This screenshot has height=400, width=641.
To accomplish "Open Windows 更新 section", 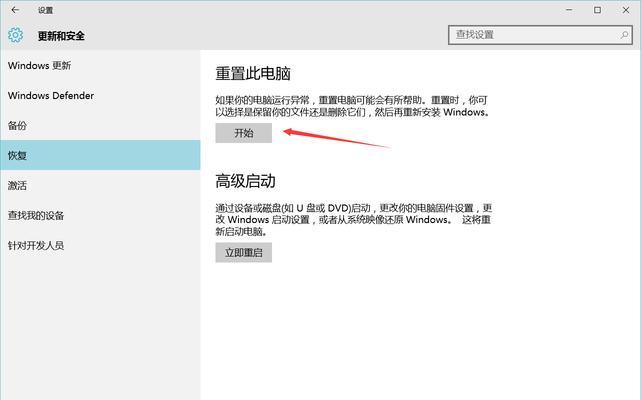I will (x=100, y=65).
